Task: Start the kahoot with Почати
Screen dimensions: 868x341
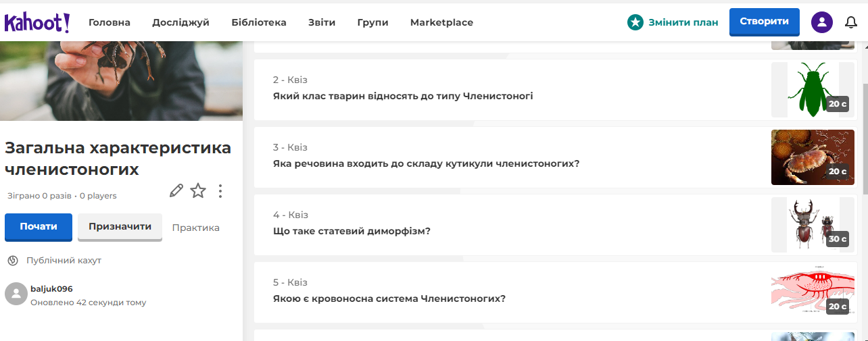Action: (39, 227)
